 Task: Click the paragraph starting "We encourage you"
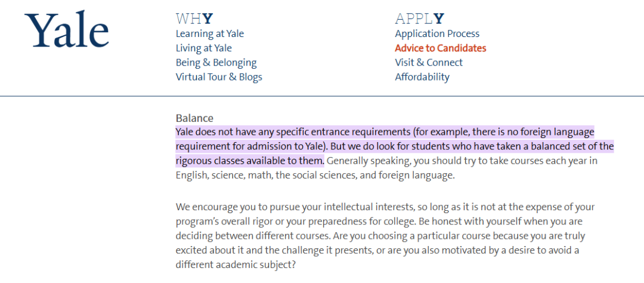click(x=385, y=207)
